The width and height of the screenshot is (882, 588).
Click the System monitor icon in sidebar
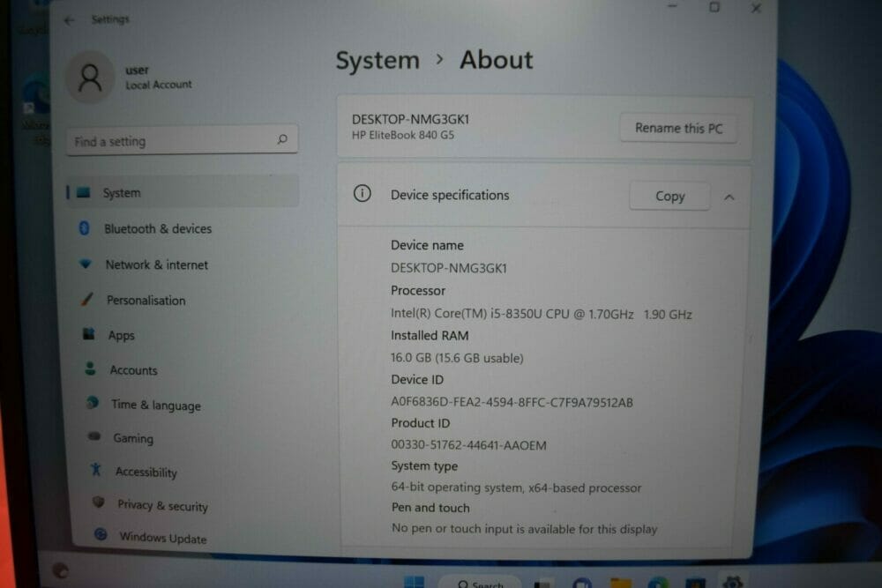tap(83, 192)
